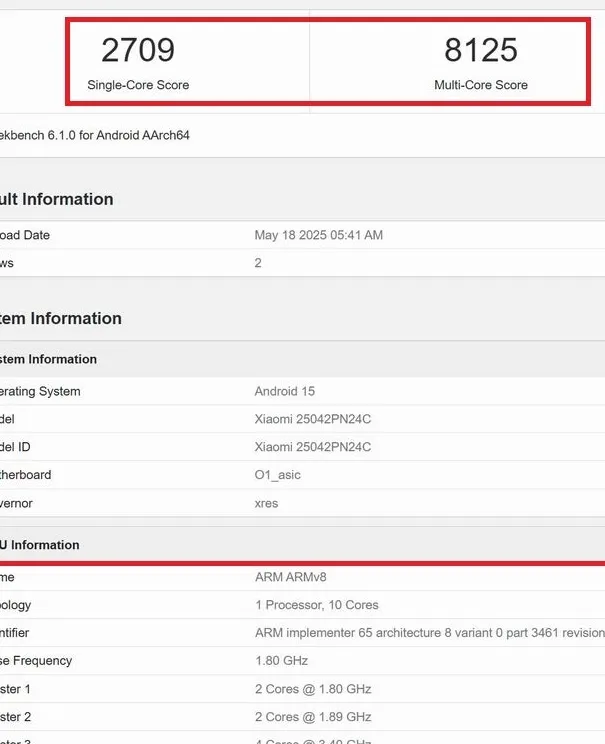Click the large System Information section heading
This screenshot has width=605, height=744.
click(x=60, y=319)
